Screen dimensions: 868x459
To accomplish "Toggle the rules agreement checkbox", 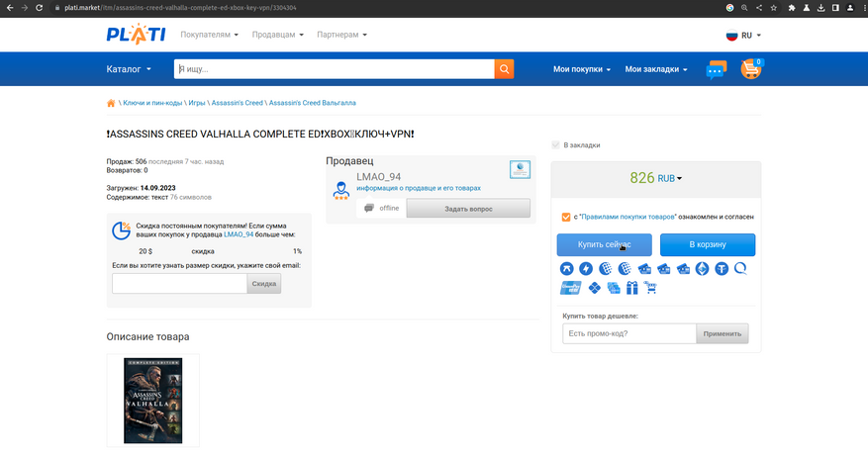I will click(566, 217).
